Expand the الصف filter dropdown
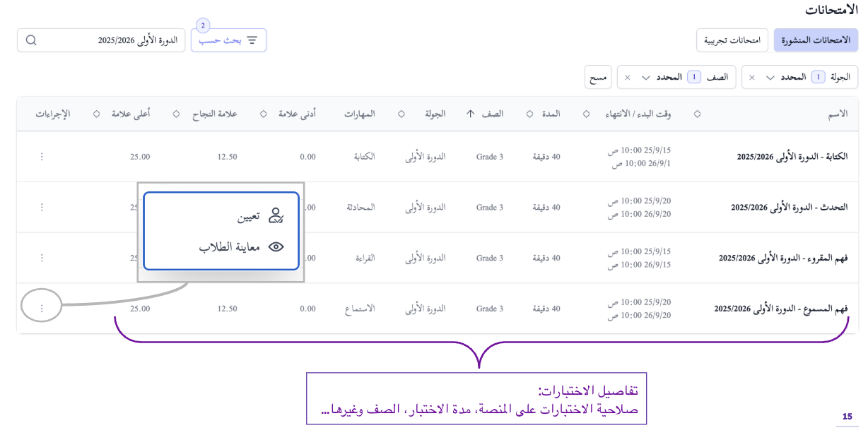 pyautogui.click(x=645, y=78)
